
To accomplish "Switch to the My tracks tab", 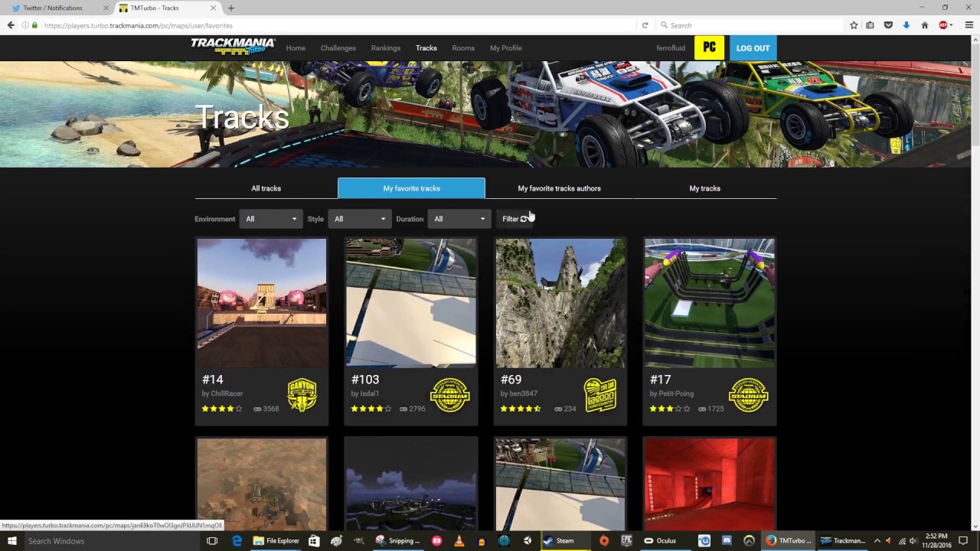I will click(704, 188).
